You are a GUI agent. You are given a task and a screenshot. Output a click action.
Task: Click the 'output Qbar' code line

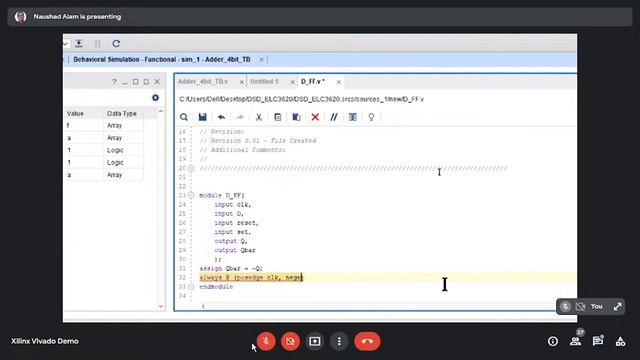[235, 250]
